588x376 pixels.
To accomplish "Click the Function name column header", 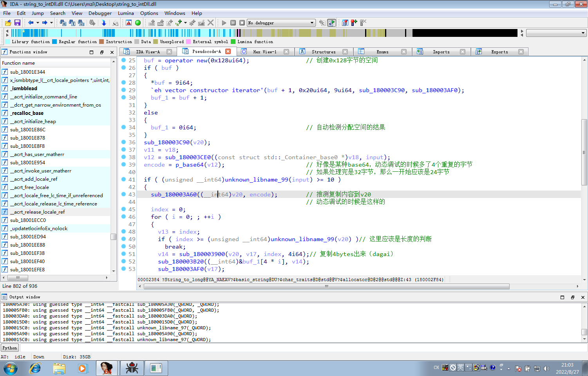I will [x=56, y=63].
